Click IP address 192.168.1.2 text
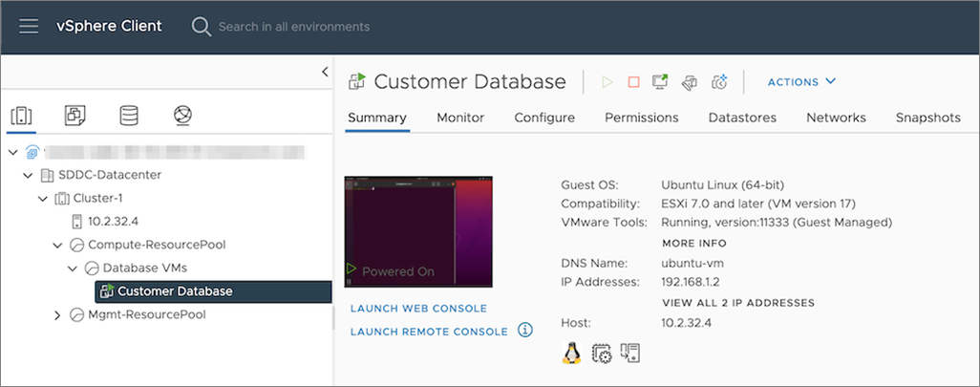 pyautogui.click(x=691, y=282)
